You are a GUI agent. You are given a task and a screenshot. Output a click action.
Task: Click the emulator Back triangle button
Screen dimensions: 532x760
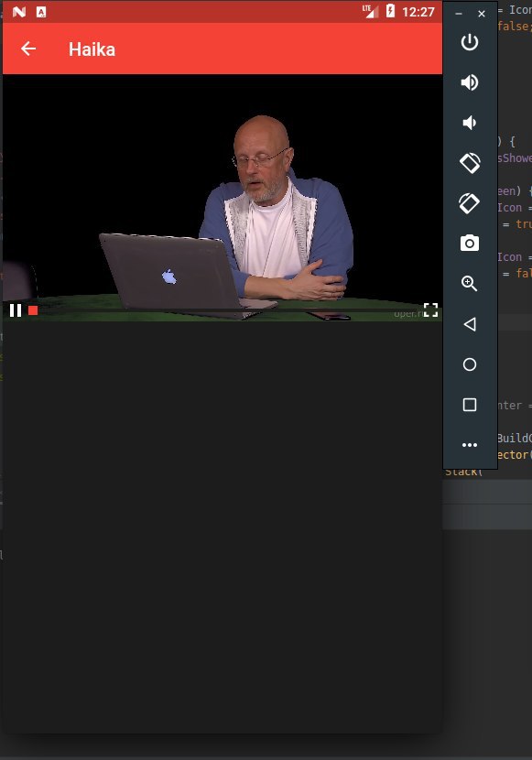pos(470,324)
